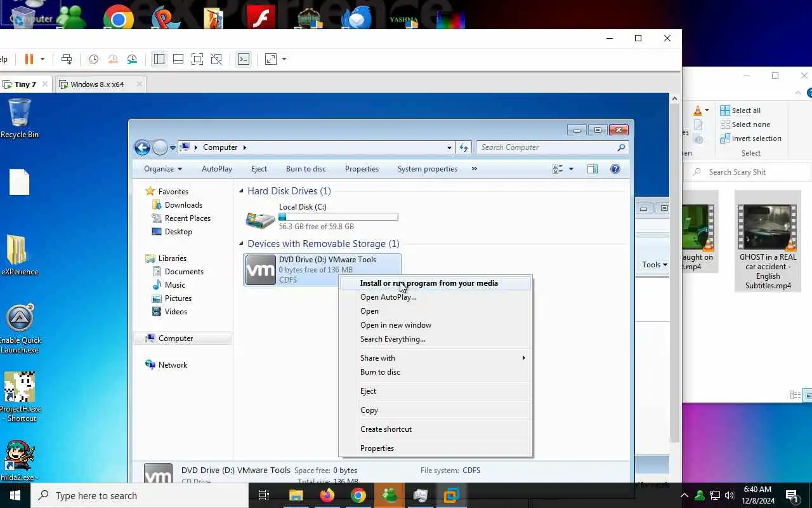The image size is (812, 508).
Task: Open VMware Workstation taskbar icon
Action: coord(451,495)
